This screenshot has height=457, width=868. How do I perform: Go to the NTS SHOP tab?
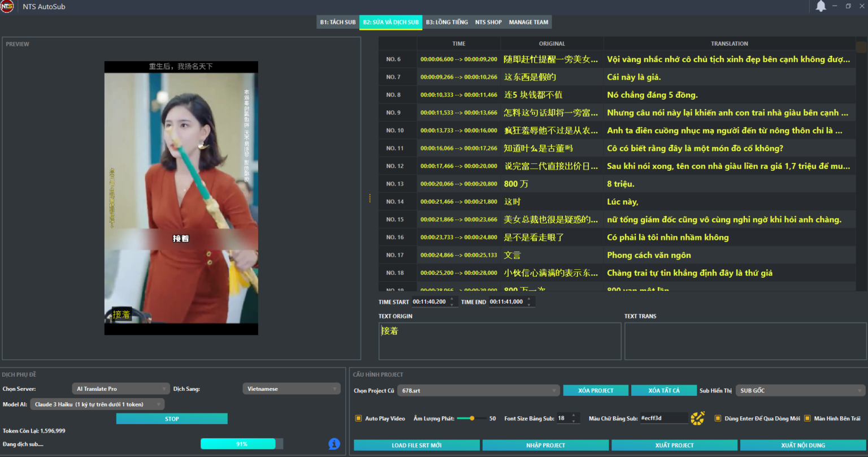click(488, 22)
